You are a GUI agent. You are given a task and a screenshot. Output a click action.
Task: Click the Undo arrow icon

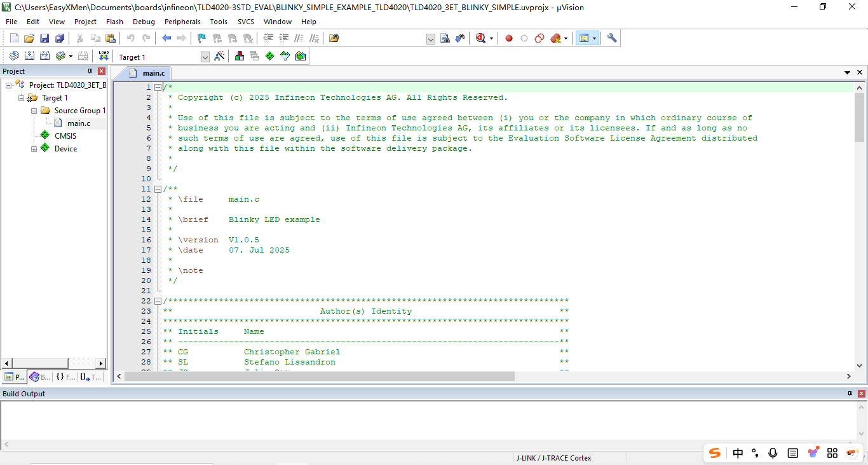coord(131,38)
